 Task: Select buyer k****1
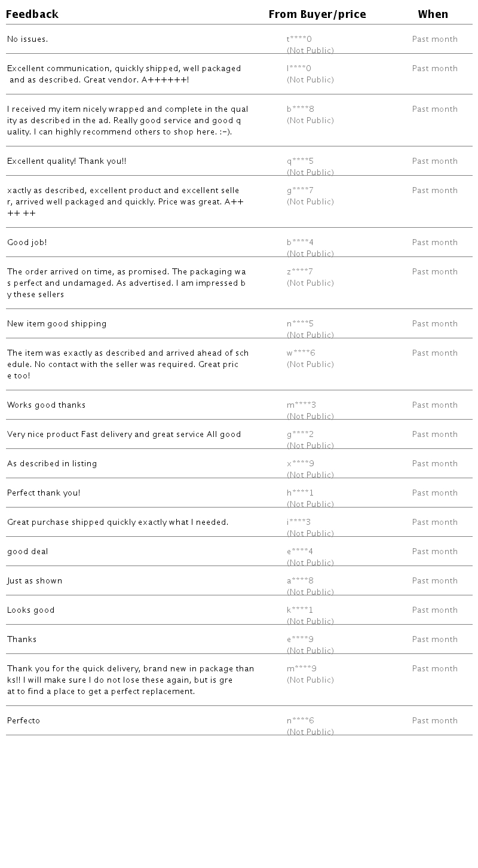coord(300,610)
